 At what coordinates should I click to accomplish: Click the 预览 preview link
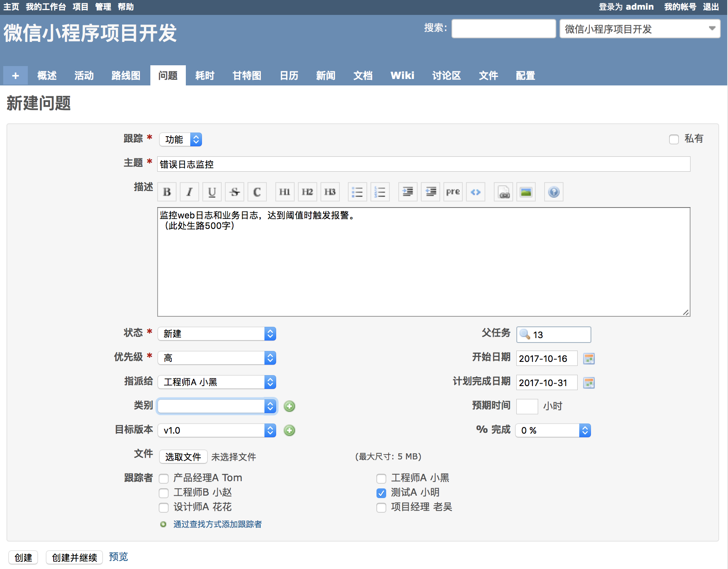click(x=118, y=557)
